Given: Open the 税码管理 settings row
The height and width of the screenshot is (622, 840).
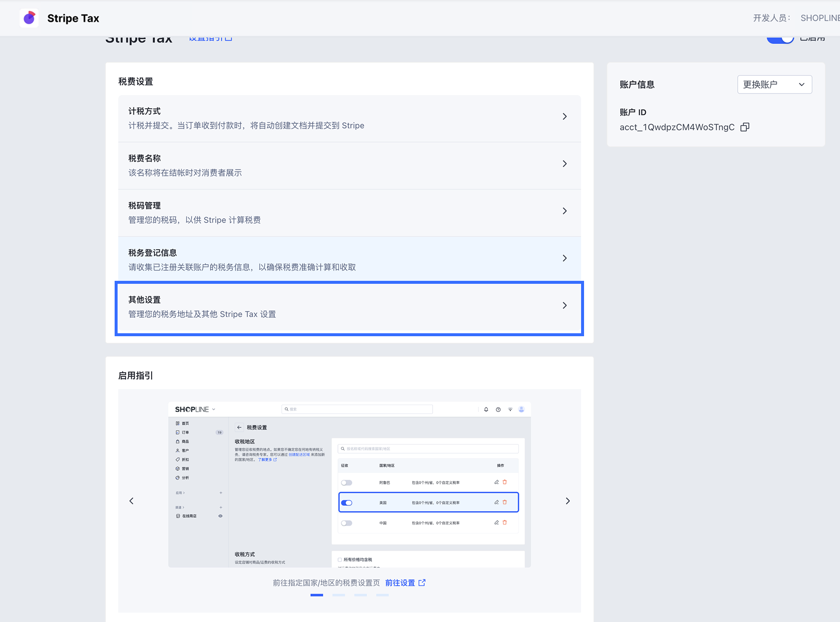Looking at the screenshot, I should click(x=349, y=213).
